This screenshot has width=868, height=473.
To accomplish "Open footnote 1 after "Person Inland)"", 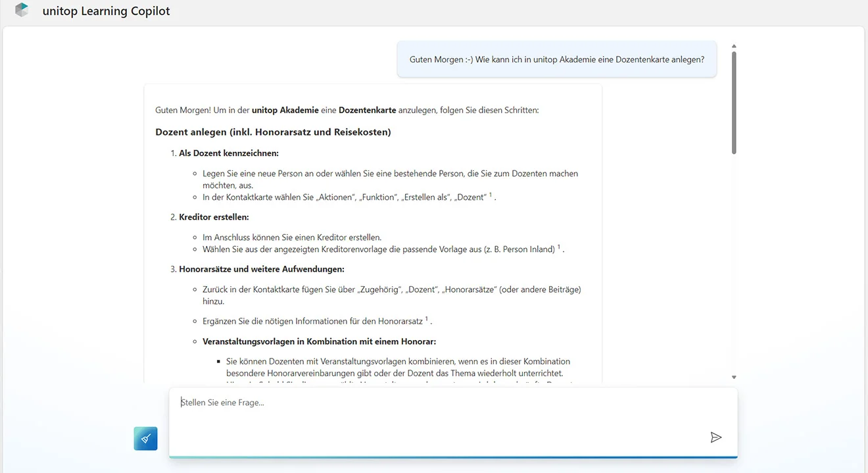I will pos(559,247).
